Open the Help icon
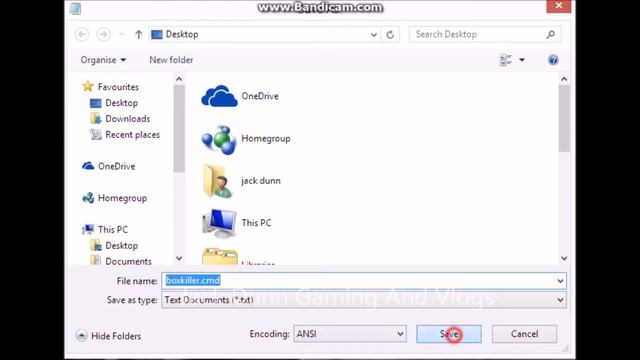The image size is (640, 360). [553, 60]
